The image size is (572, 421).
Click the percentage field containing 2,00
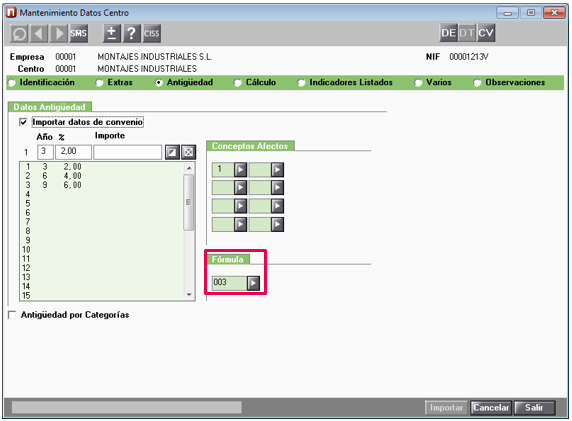click(x=73, y=152)
